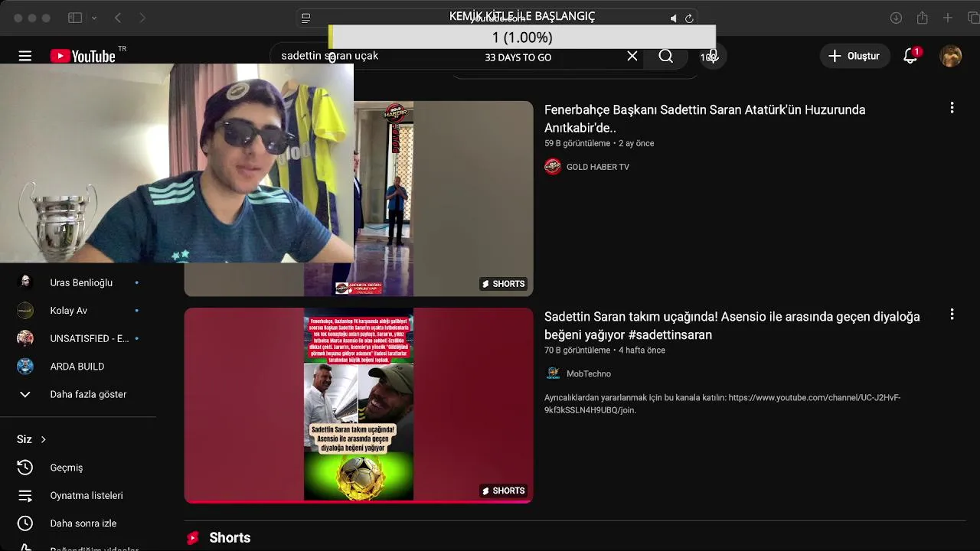This screenshot has width=980, height=551.
Task: Click the Shorts shelf heading
Action: coord(230,538)
